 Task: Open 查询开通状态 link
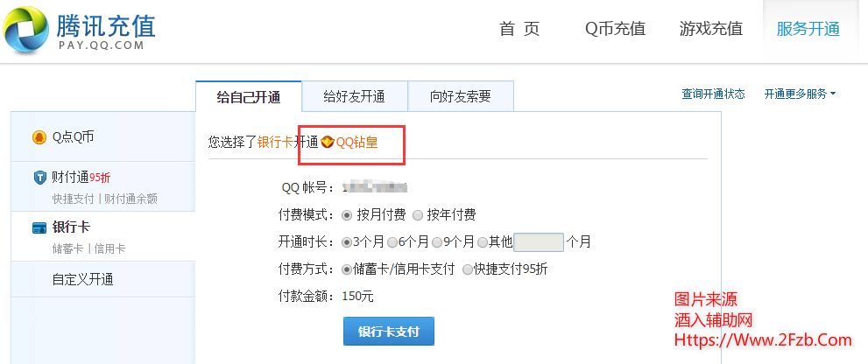[x=713, y=94]
